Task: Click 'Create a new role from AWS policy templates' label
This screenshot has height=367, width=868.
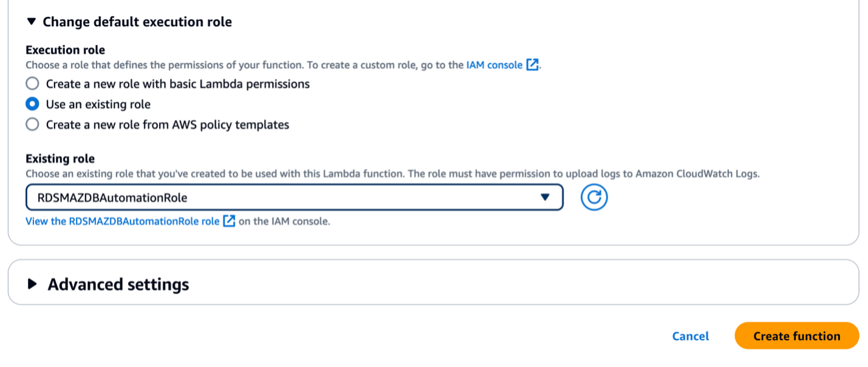Action: [168, 125]
